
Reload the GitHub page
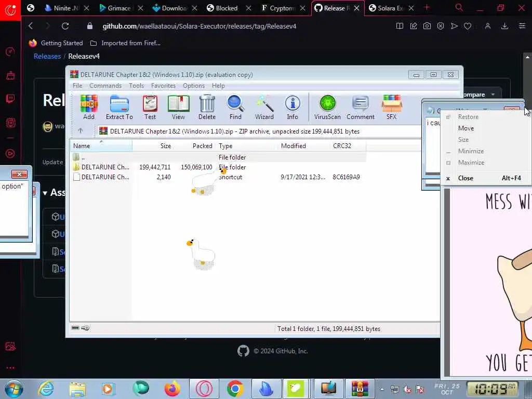pyautogui.click(x=65, y=26)
